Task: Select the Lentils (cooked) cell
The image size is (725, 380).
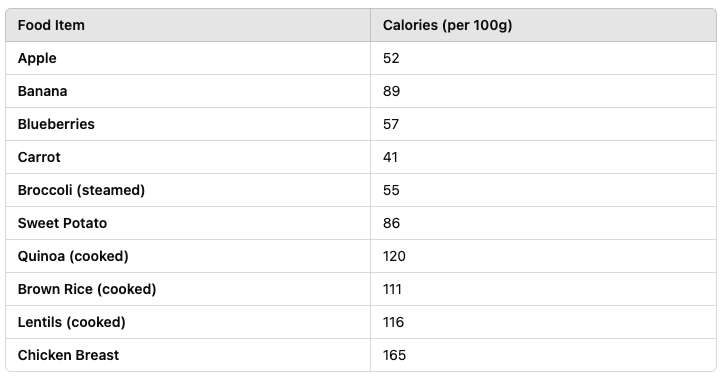Action: [x=188, y=322]
